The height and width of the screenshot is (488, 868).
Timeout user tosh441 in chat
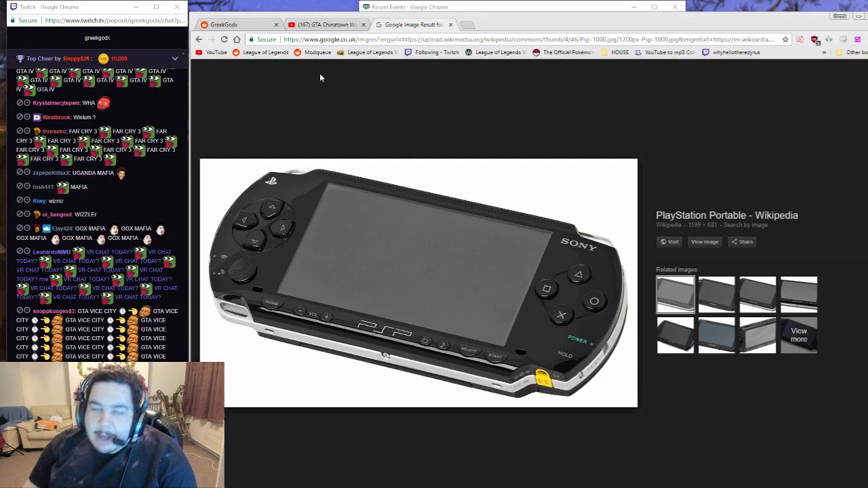[x=27, y=186]
